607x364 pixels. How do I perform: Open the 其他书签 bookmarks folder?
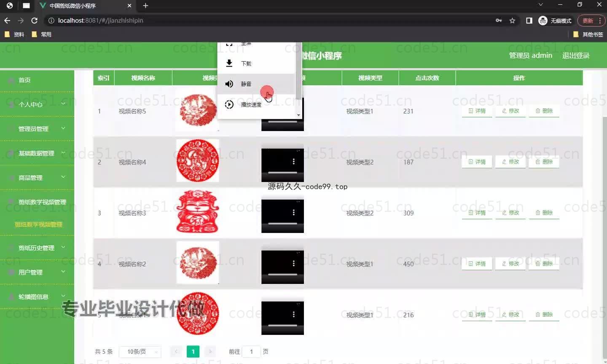(588, 35)
